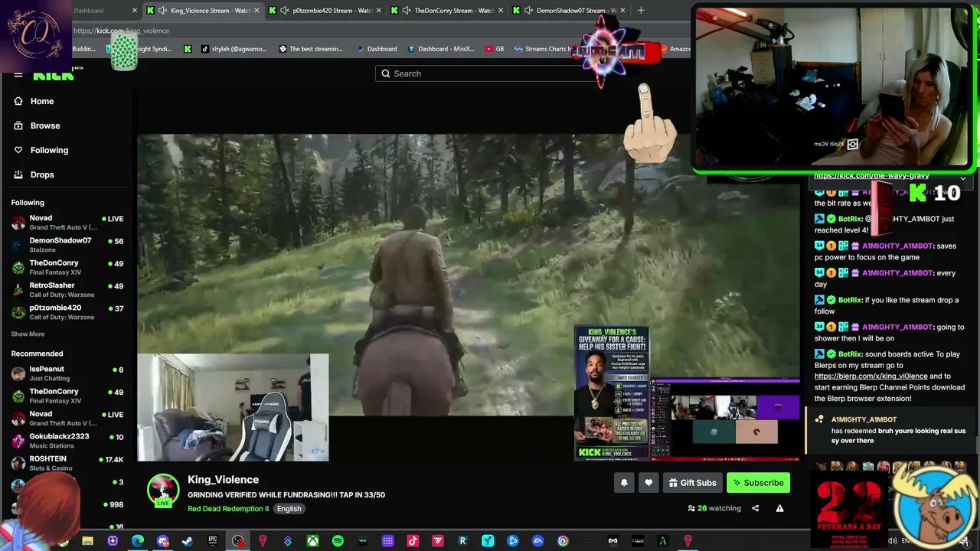Open Spotify from the taskbar

[x=338, y=542]
